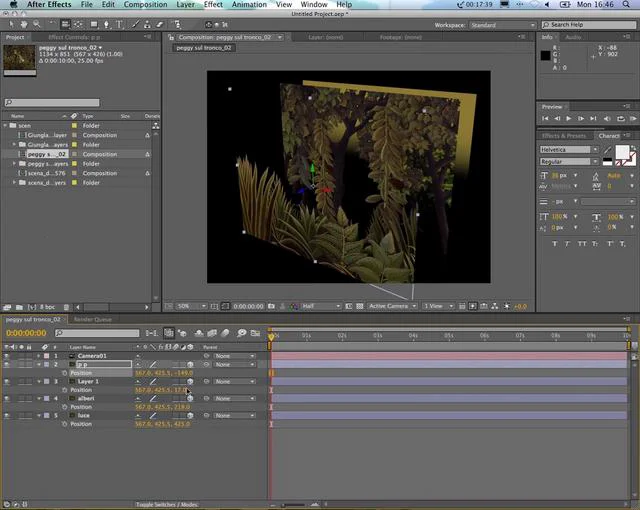Open the Helvetica font family dropdown
This screenshot has width=640, height=510.
tap(569, 149)
